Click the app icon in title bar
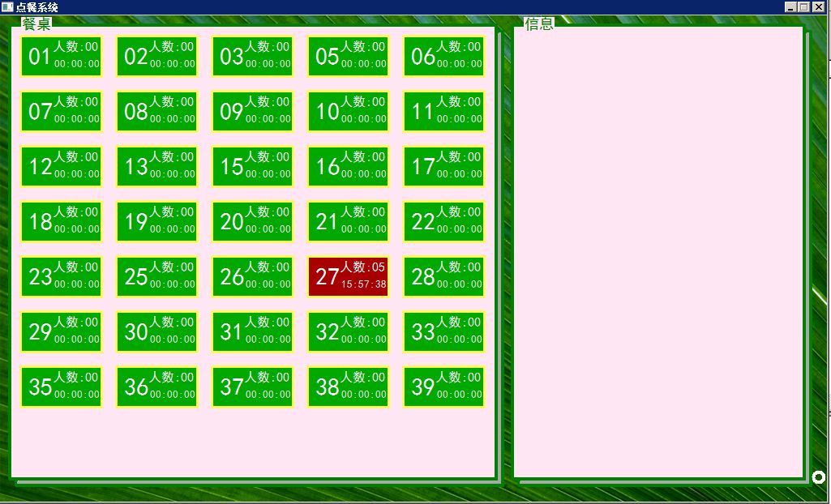This screenshot has height=504, width=831. [x=7, y=6]
